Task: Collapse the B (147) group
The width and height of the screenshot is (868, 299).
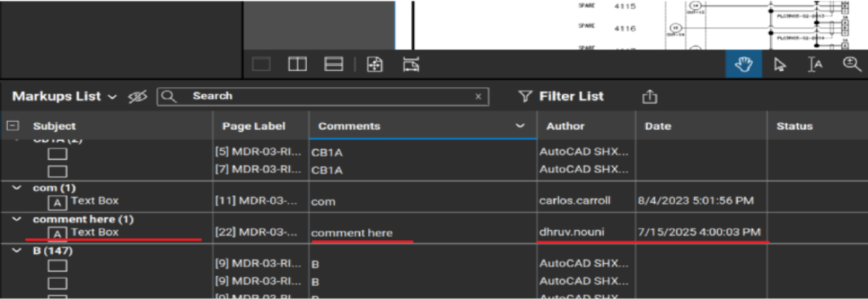Action: coord(15,251)
